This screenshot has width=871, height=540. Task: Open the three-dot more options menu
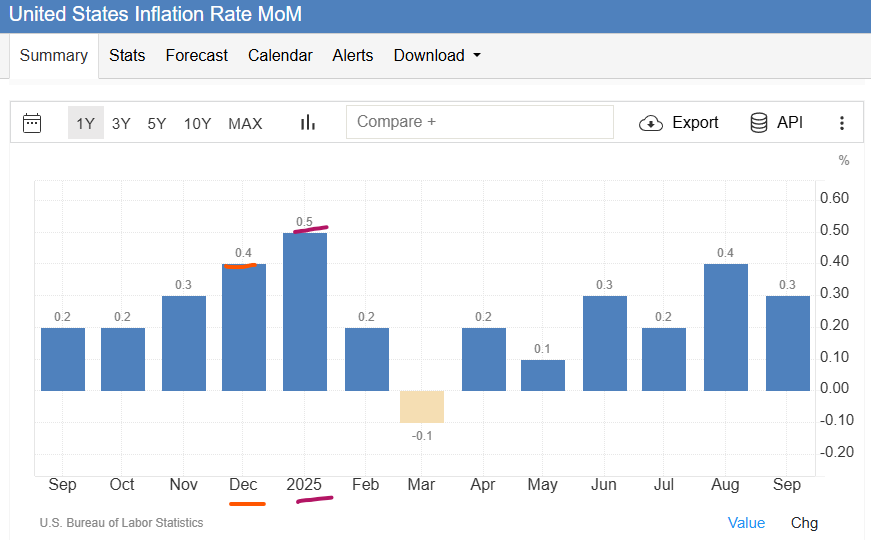[842, 123]
